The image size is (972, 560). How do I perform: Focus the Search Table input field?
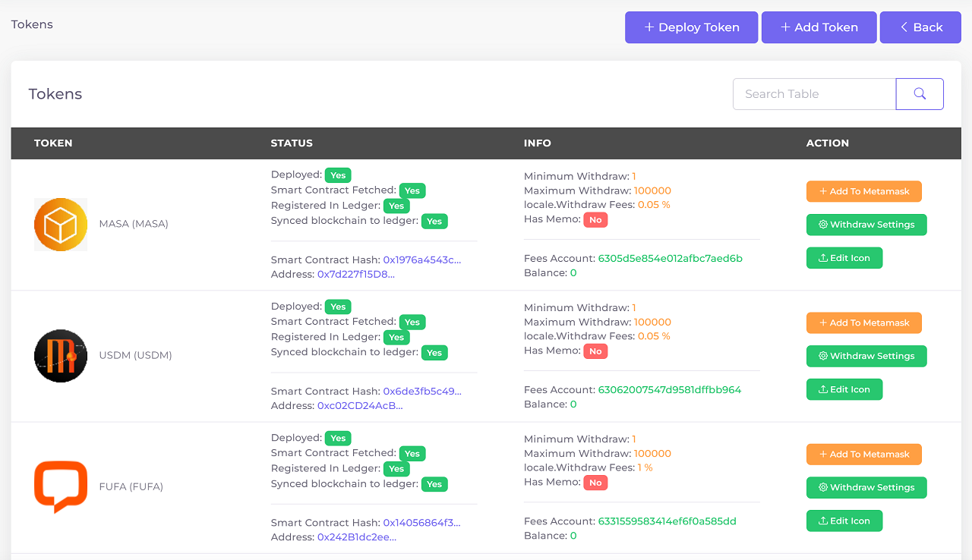(x=813, y=94)
